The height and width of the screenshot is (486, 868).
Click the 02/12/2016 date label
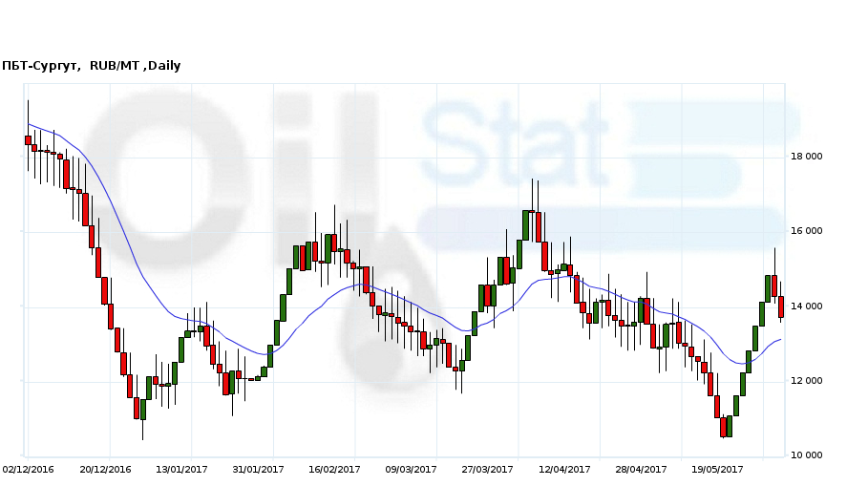click(x=29, y=469)
